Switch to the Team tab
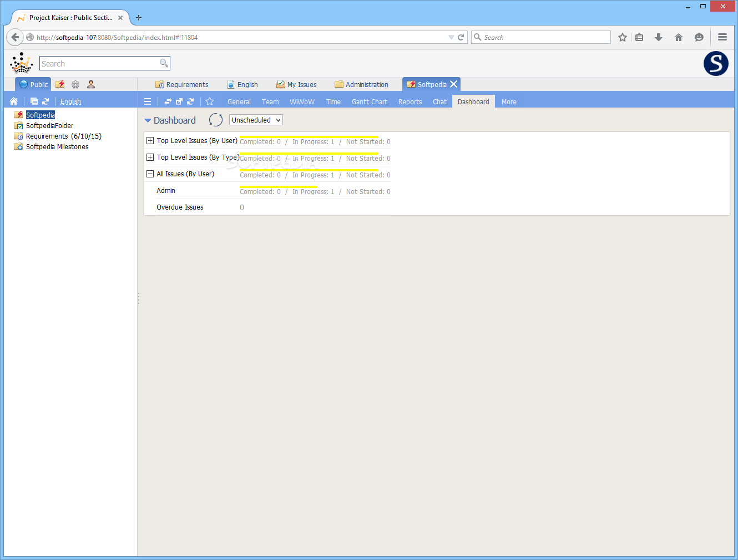The height and width of the screenshot is (560, 738). [270, 102]
